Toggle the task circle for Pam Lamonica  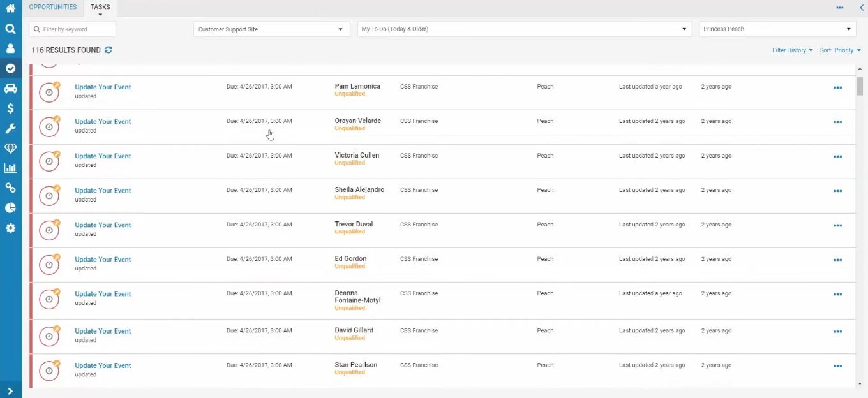(49, 92)
